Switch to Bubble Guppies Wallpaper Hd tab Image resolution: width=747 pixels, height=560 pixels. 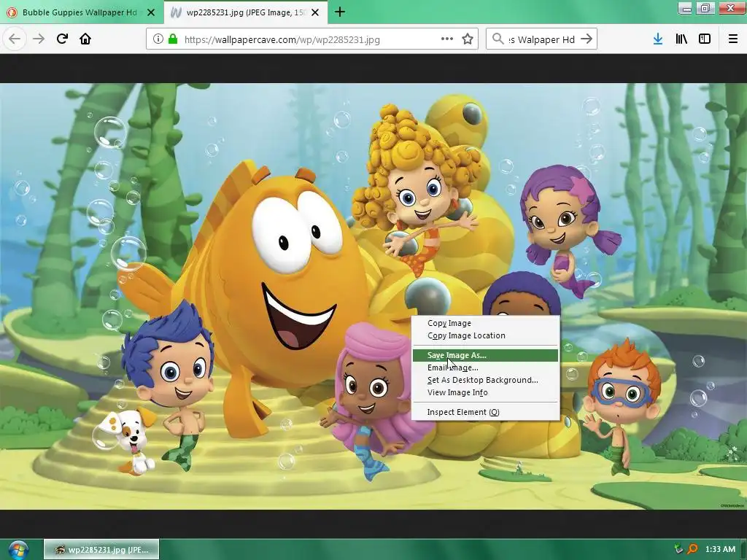pos(79,12)
